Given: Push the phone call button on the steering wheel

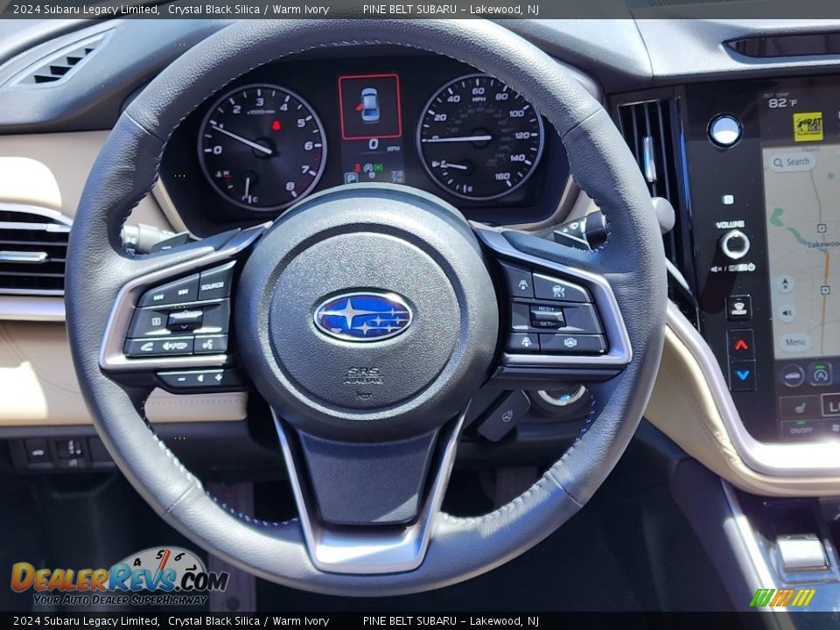Looking at the screenshot, I should (146, 346).
